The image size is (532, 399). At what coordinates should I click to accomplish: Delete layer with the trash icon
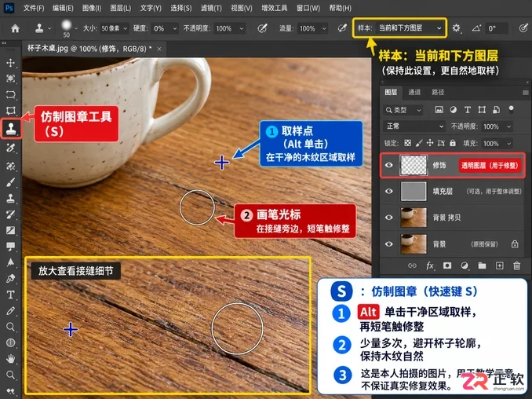(x=517, y=265)
